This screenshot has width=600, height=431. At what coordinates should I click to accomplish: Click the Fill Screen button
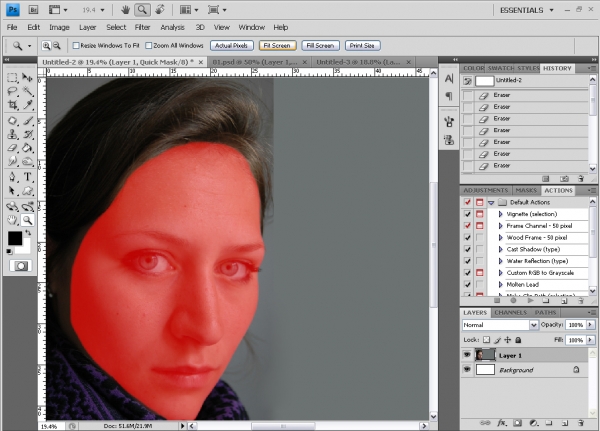click(320, 46)
